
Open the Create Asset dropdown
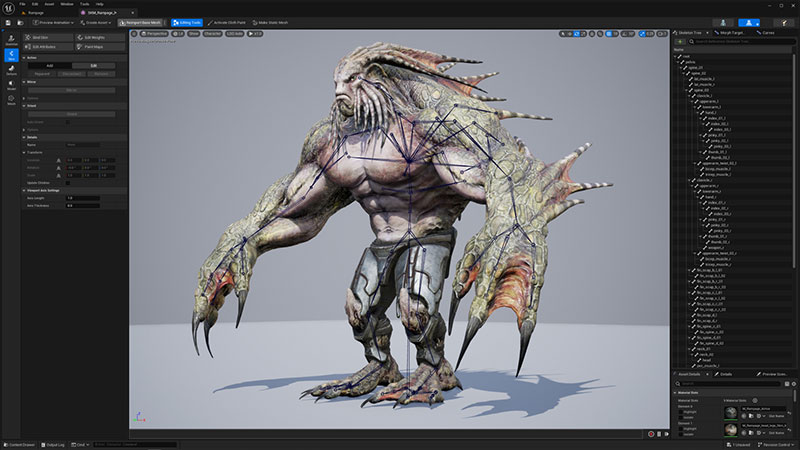(95, 22)
